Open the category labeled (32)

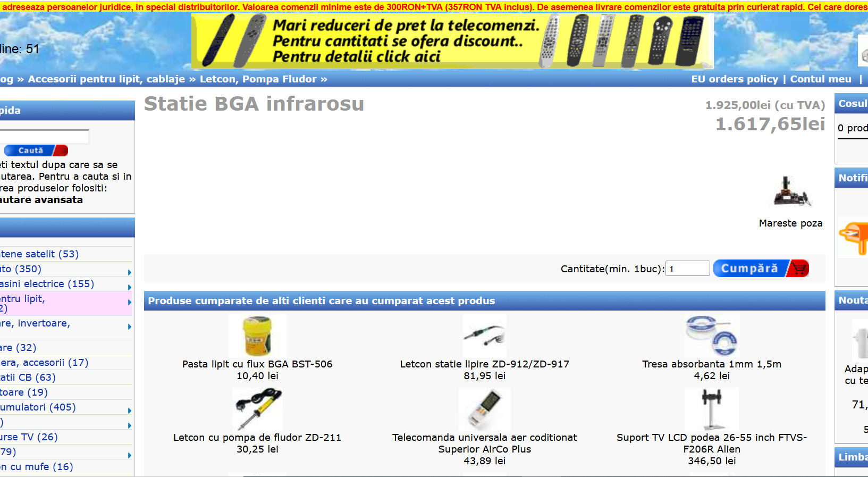point(18,348)
